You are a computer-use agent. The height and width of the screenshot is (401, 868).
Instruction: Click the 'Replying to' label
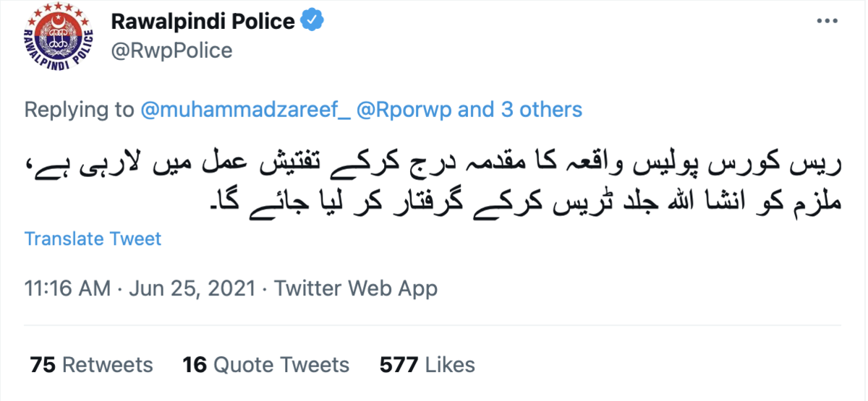(80, 110)
